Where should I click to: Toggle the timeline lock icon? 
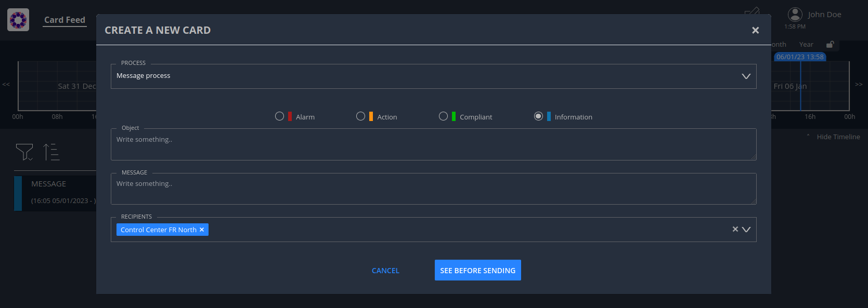point(830,45)
